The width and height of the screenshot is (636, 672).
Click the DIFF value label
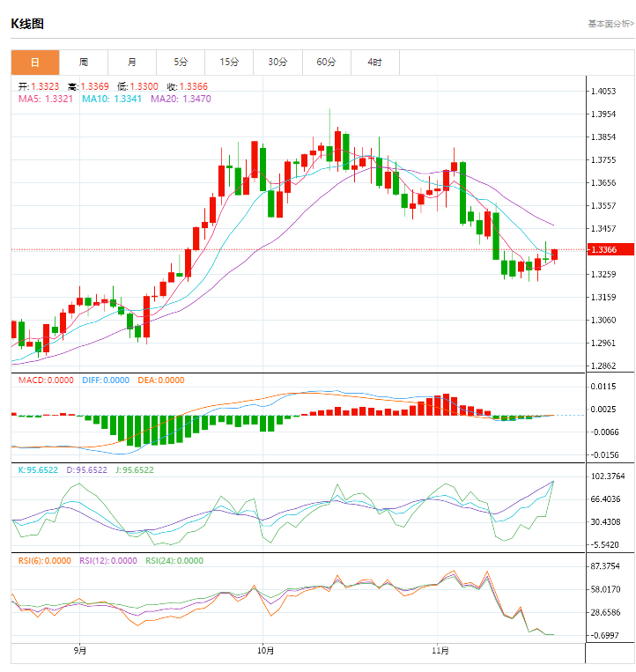point(105,380)
